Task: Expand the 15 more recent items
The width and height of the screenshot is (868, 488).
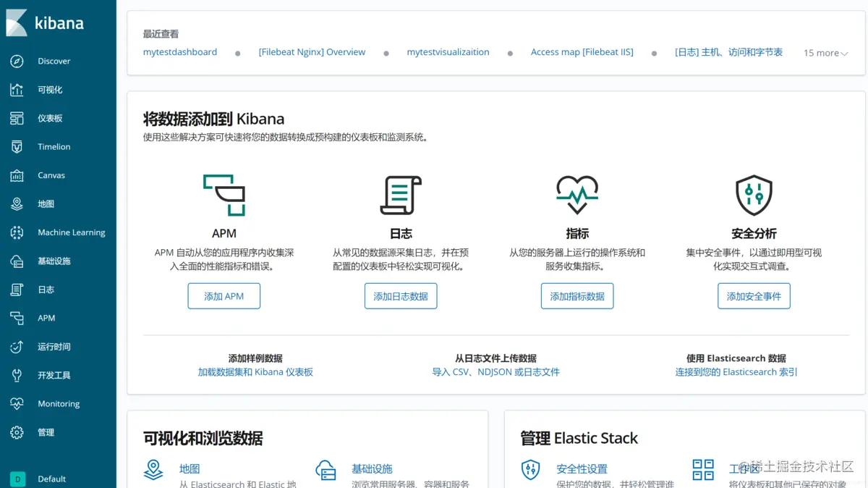Action: point(826,53)
